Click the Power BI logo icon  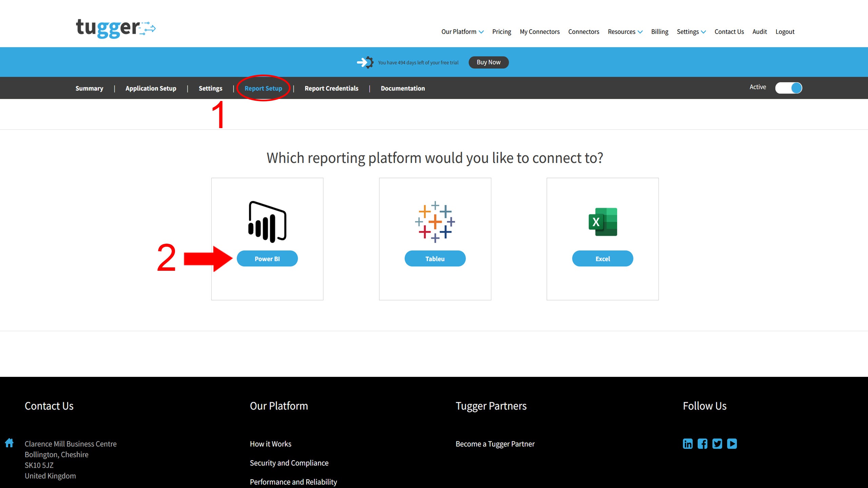tap(267, 222)
